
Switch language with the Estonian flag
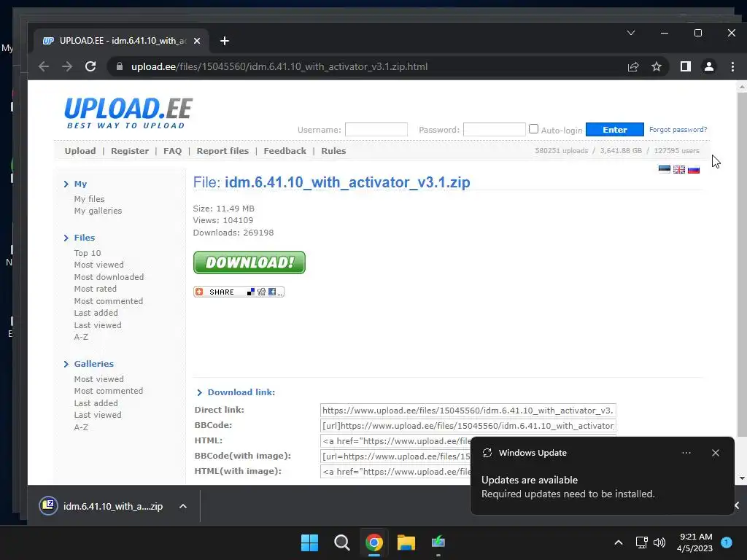click(x=664, y=169)
